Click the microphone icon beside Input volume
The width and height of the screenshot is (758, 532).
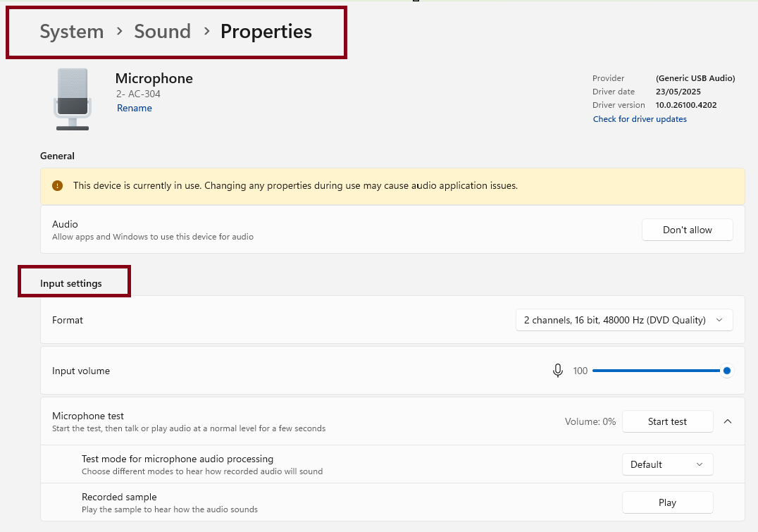click(557, 371)
